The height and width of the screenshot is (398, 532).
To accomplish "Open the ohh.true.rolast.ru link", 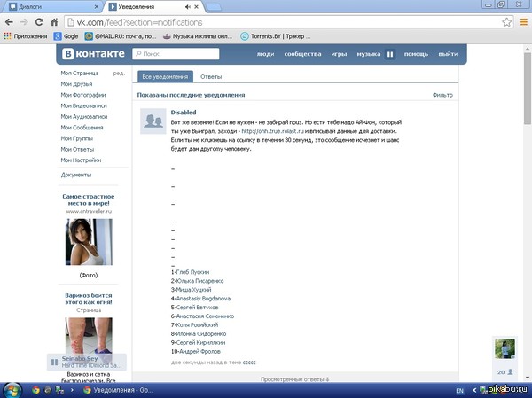I will (272, 131).
